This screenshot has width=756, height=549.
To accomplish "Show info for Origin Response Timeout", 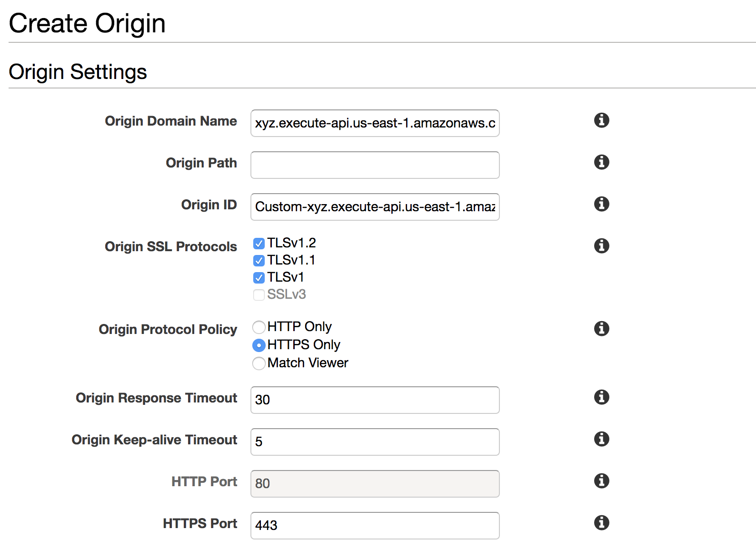I will point(601,397).
